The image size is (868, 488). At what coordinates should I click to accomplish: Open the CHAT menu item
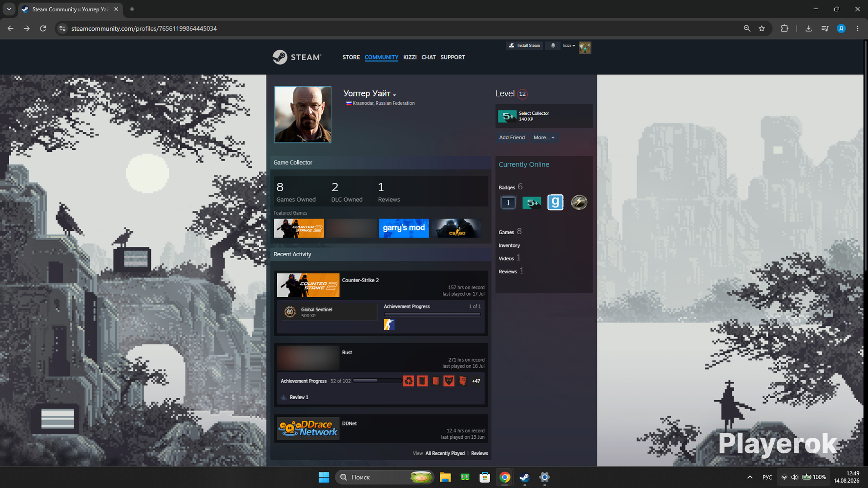pyautogui.click(x=429, y=57)
